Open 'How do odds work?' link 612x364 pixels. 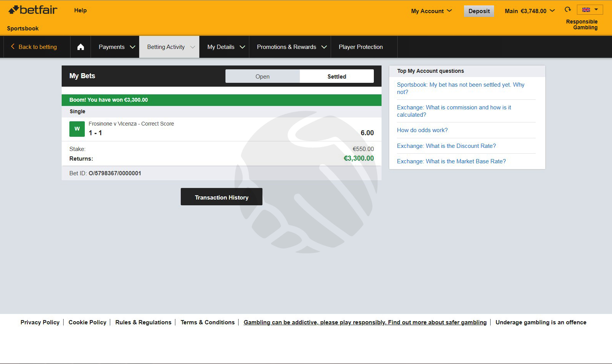(422, 130)
